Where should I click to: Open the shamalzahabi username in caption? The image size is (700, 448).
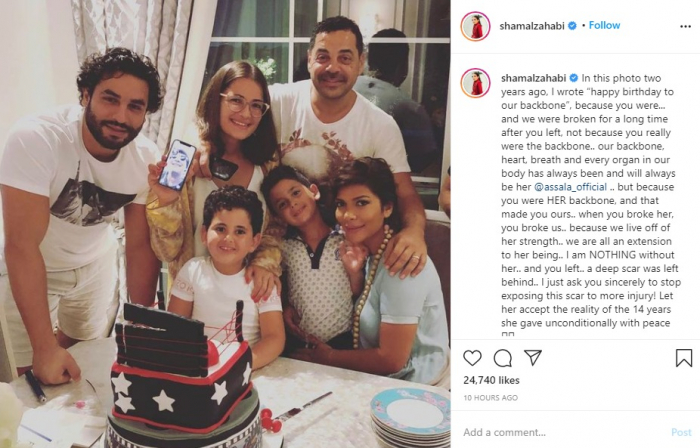tap(533, 78)
